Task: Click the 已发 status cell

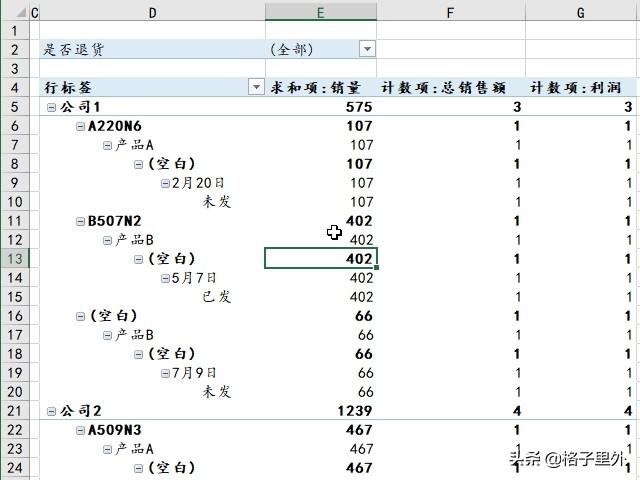Action: (x=217, y=297)
